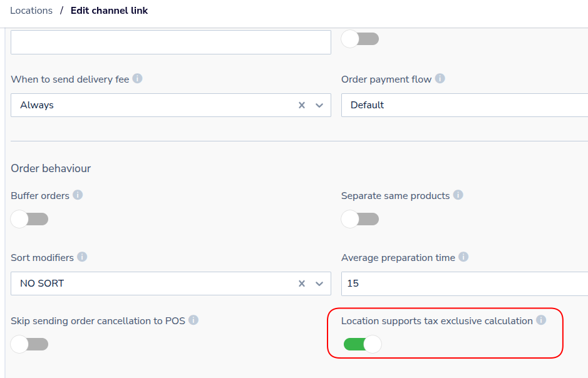Click the empty text field at the top

(x=171, y=42)
